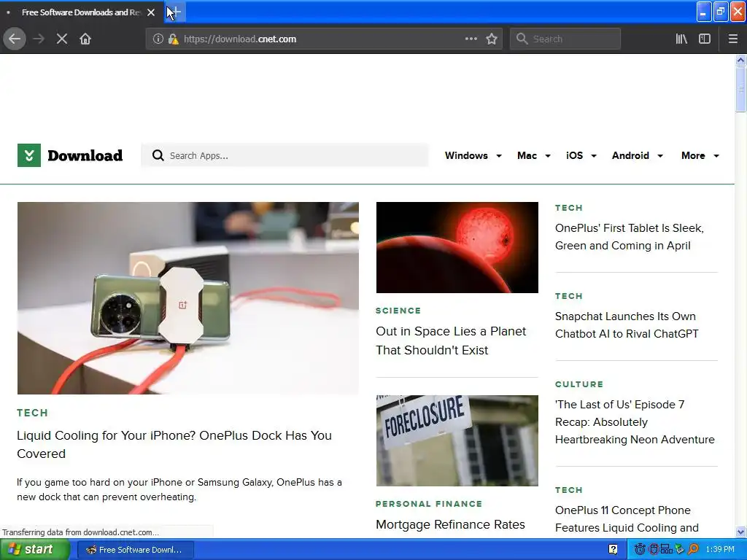Open 'OnePlus' First Tablet Is Sleek' article
747x560 pixels.
(x=630, y=237)
